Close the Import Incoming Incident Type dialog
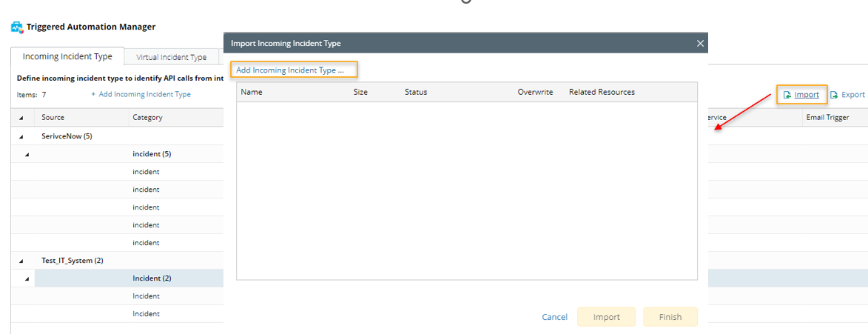The width and height of the screenshot is (868, 334). tap(700, 44)
